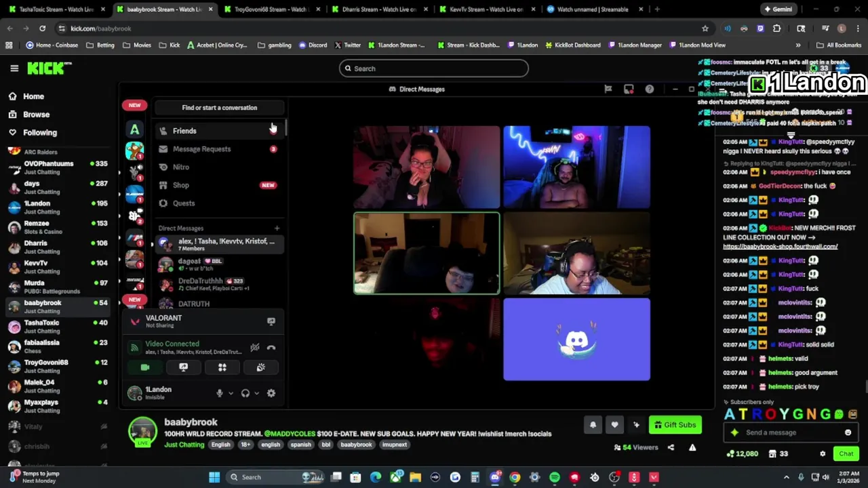Share your screen in Discord
The width and height of the screenshot is (868, 488).
(x=183, y=367)
